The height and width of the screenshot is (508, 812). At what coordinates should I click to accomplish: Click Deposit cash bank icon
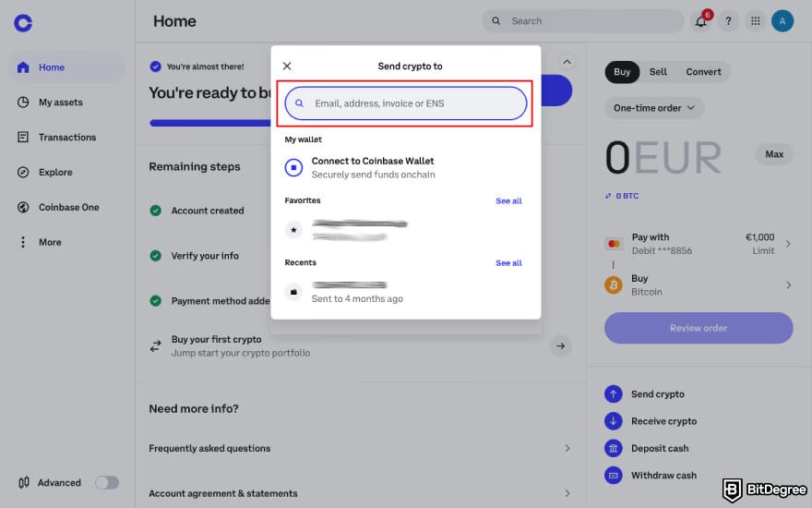click(x=613, y=448)
